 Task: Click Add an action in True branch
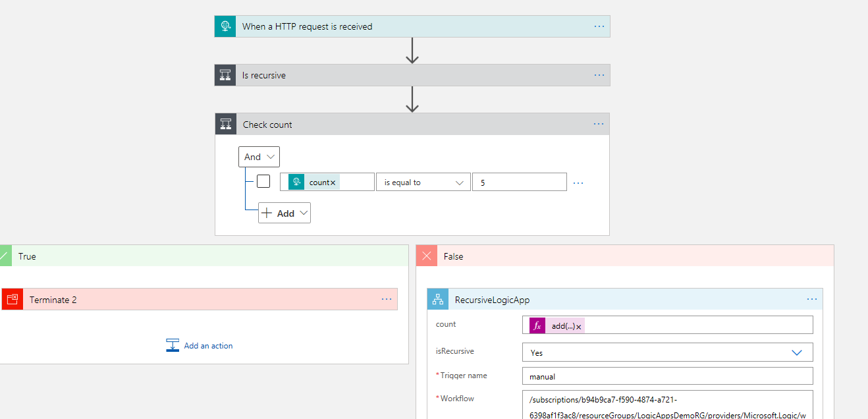click(200, 346)
